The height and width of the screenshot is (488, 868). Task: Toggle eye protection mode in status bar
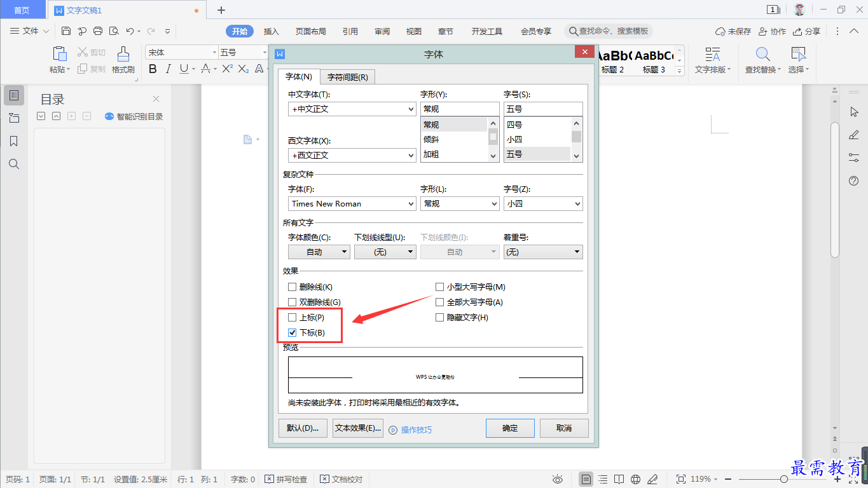click(558, 479)
